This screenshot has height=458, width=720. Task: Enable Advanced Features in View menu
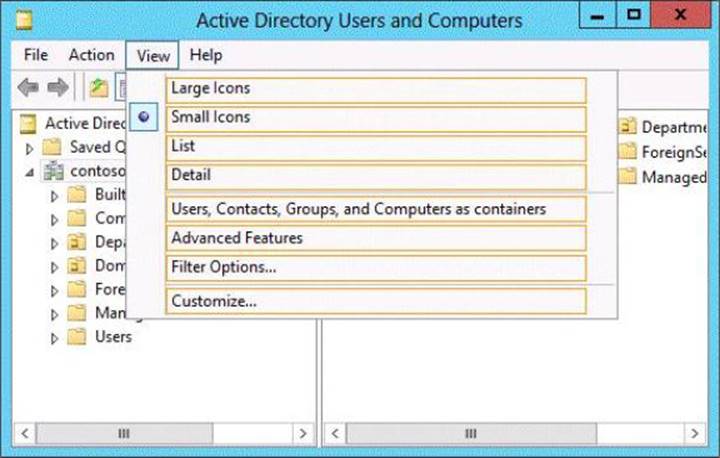click(237, 238)
